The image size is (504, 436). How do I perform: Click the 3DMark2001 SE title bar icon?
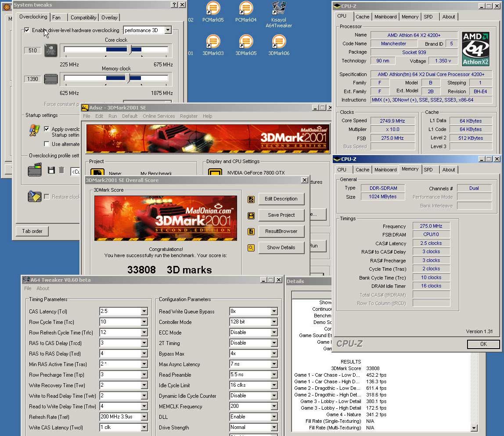tap(85, 108)
